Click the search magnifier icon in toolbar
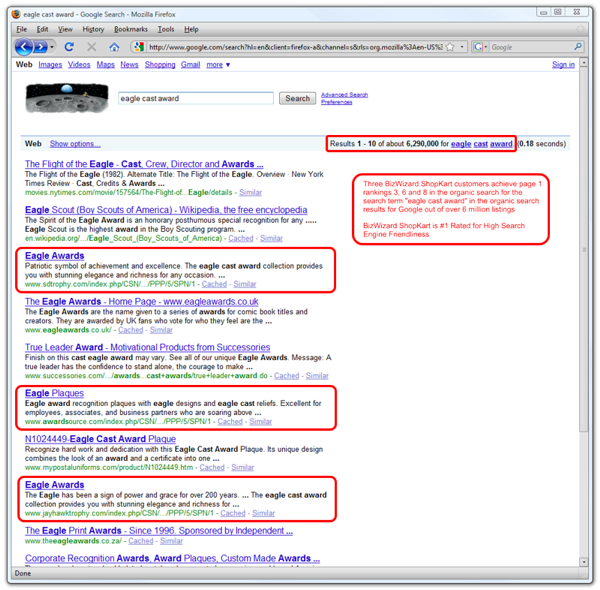 [578, 47]
